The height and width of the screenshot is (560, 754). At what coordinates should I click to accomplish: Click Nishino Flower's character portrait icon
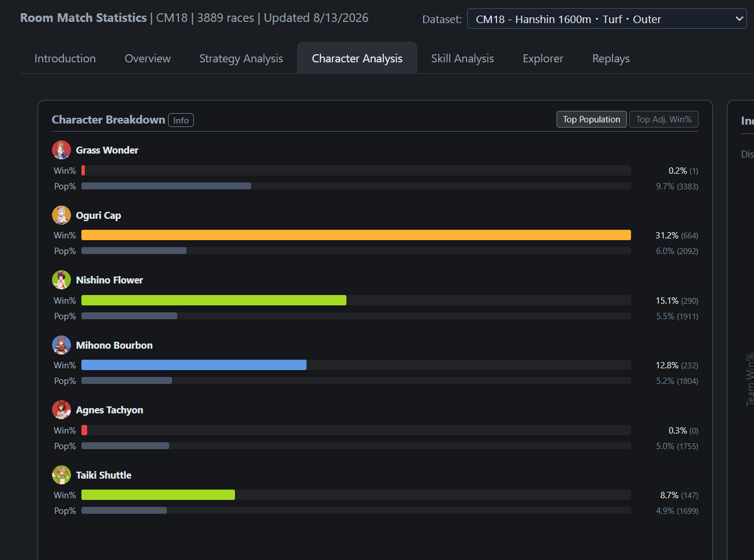coord(61,280)
